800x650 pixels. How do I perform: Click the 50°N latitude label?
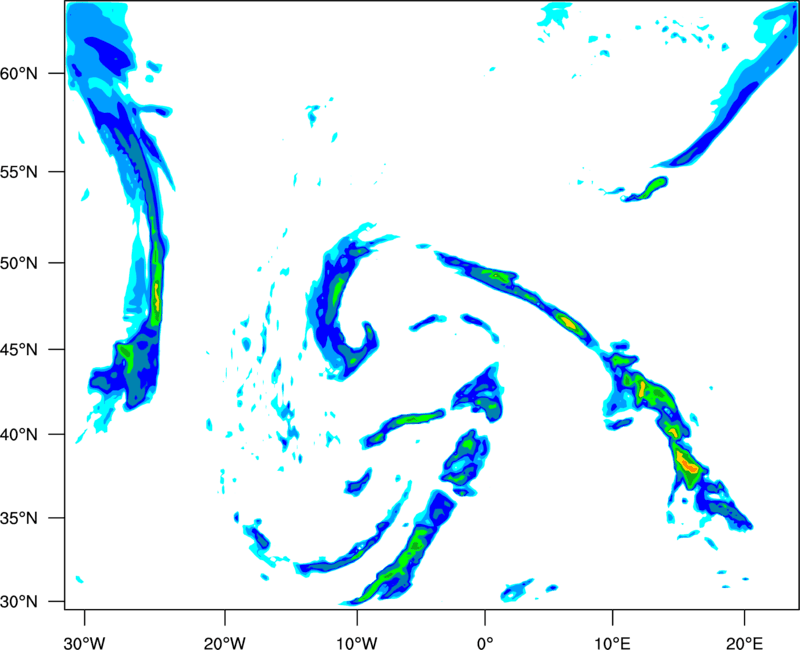coord(19,263)
